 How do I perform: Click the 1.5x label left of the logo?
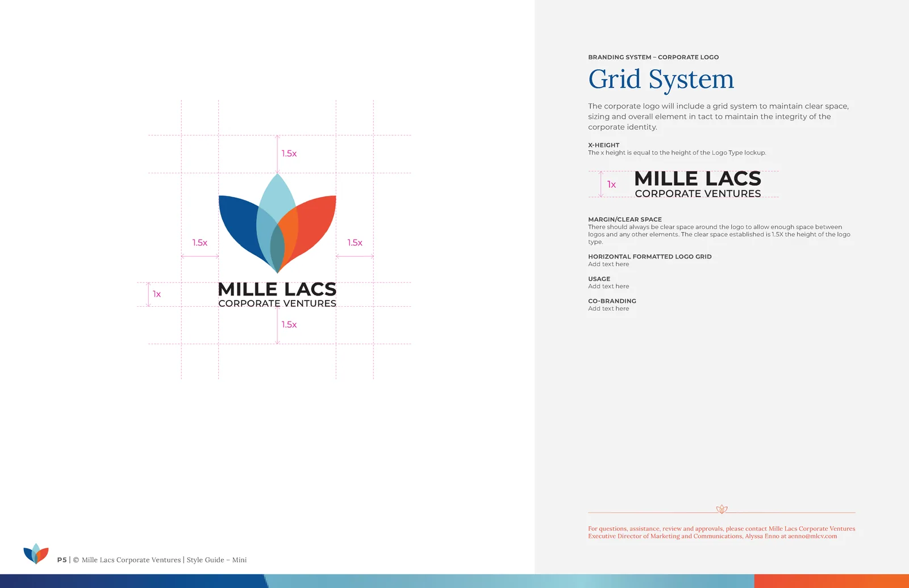[x=199, y=243]
